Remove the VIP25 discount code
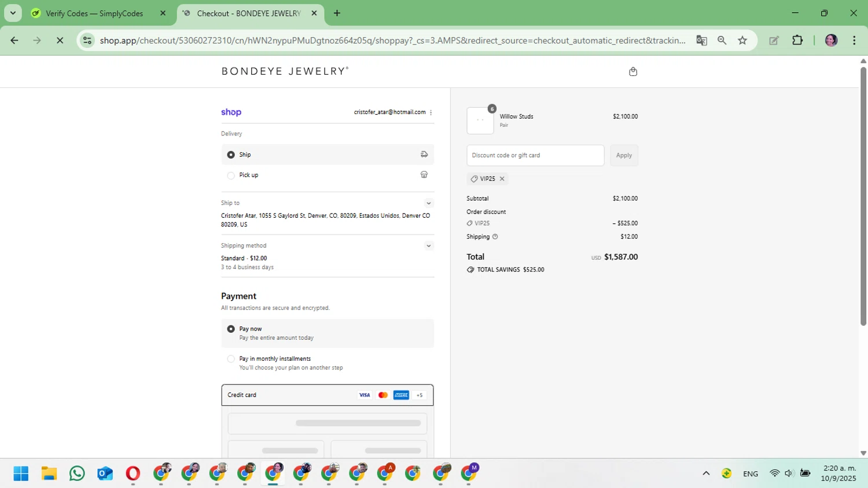 502,179
